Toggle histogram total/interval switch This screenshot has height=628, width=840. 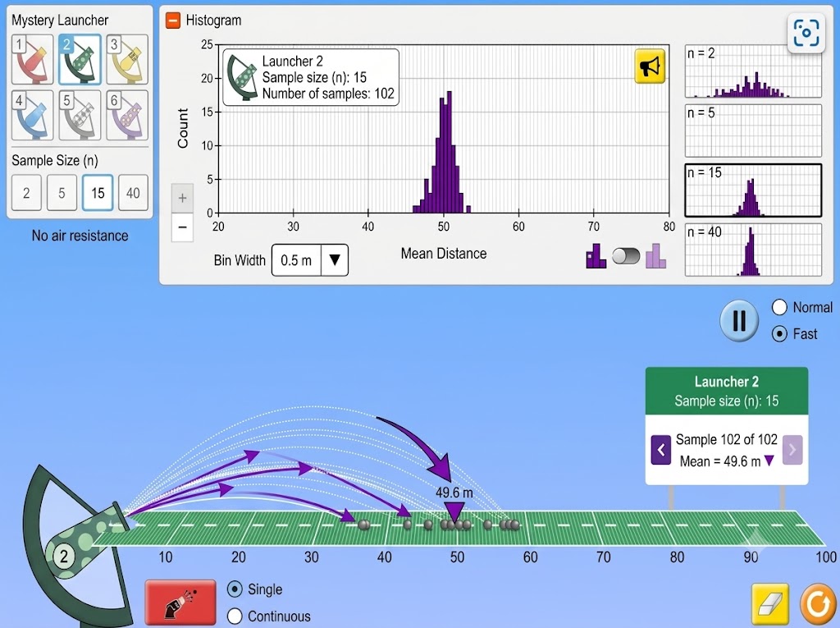click(626, 256)
